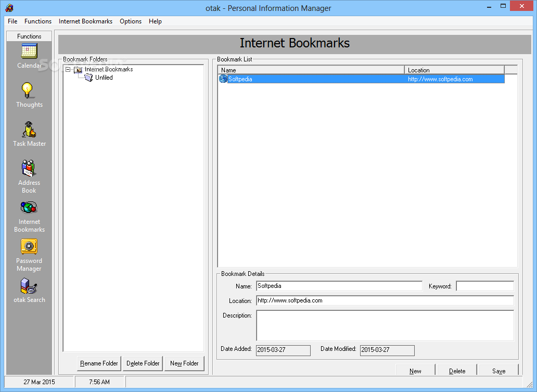Click the otak app icon in title bar
The image size is (537, 392).
pyautogui.click(x=9, y=8)
